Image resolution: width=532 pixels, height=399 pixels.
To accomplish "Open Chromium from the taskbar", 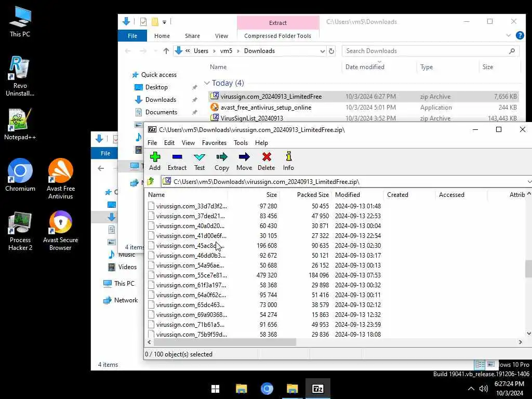I will pyautogui.click(x=267, y=389).
